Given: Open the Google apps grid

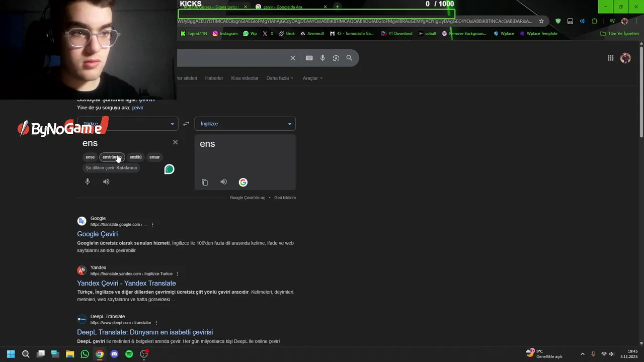Looking at the screenshot, I should coord(610,58).
